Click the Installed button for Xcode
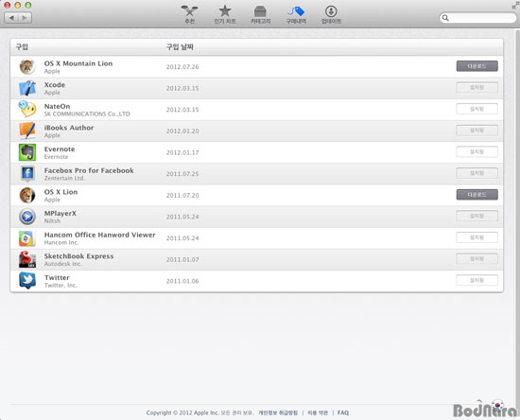Image resolution: width=520 pixels, height=420 pixels. tap(477, 88)
